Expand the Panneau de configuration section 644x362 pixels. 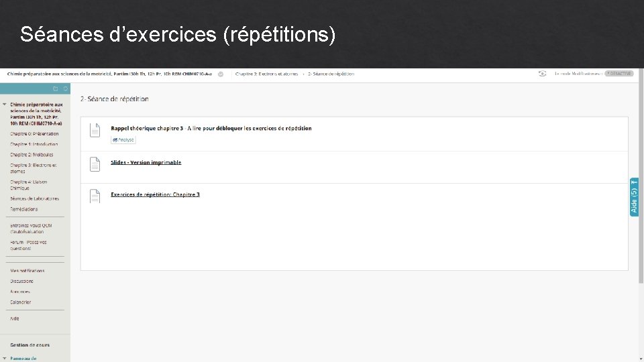(x=5, y=358)
